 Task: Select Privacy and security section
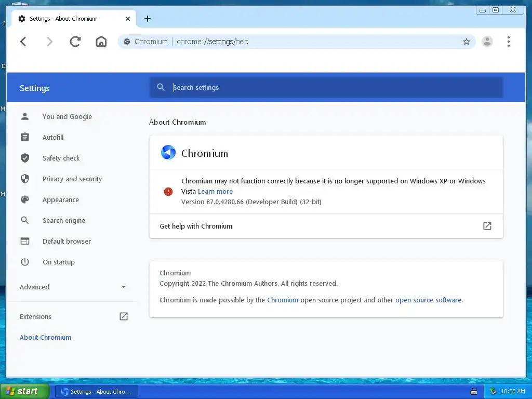pyautogui.click(x=72, y=179)
